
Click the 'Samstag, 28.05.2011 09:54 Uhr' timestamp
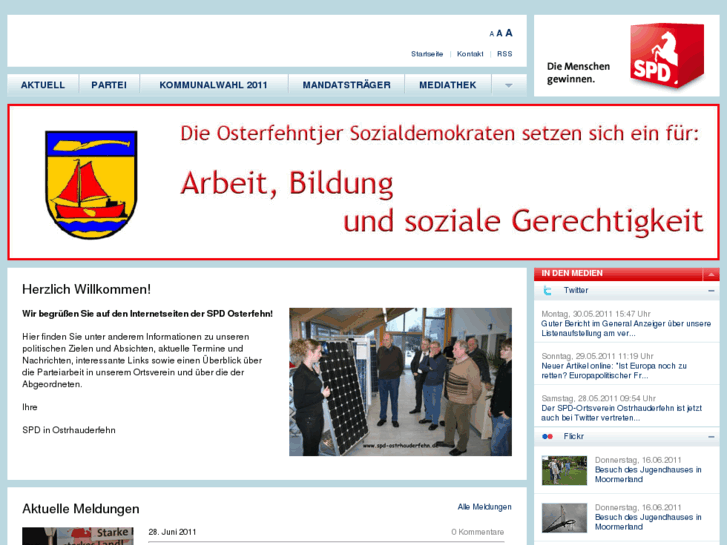click(x=599, y=398)
